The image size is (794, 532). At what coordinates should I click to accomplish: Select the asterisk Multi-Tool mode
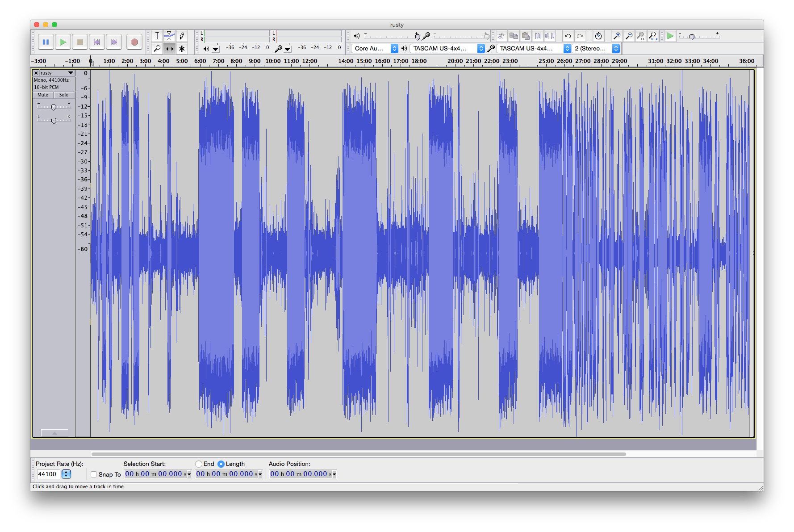pyautogui.click(x=182, y=48)
